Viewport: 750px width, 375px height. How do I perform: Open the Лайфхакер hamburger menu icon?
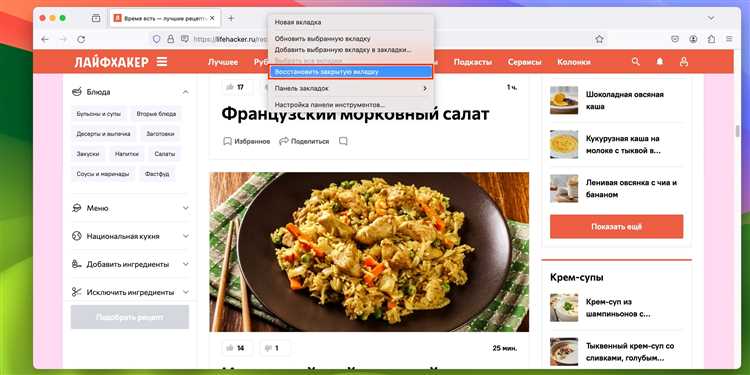click(x=162, y=62)
